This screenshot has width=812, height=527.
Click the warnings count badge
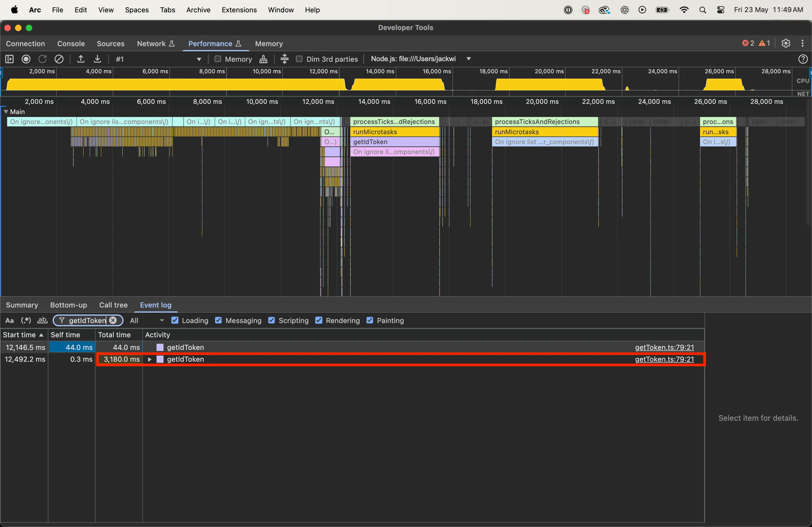click(x=764, y=43)
